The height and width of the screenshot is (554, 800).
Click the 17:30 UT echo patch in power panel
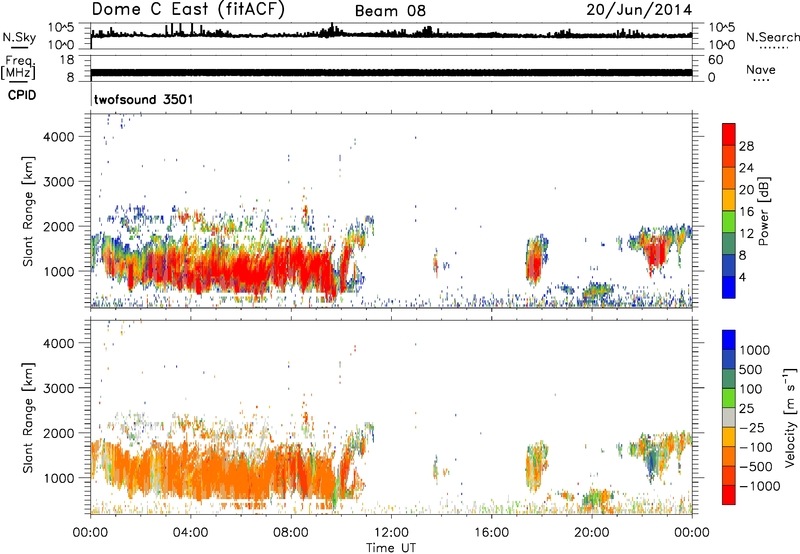coord(534,260)
